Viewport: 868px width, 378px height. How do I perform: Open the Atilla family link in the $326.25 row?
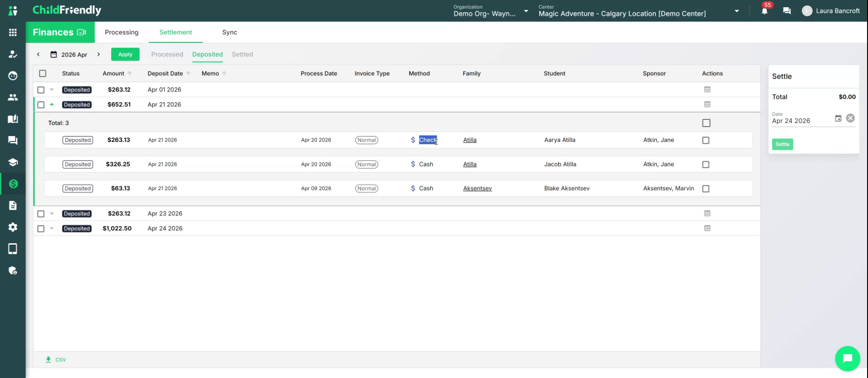pyautogui.click(x=470, y=165)
